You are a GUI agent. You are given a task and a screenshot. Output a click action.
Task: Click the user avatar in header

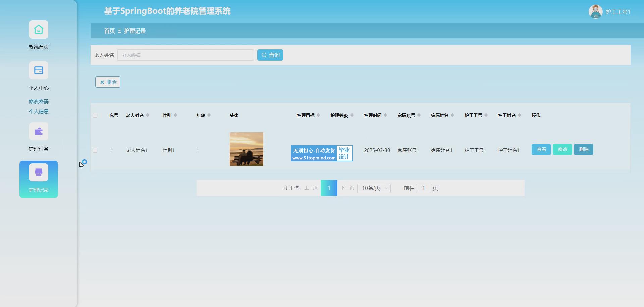point(595,12)
